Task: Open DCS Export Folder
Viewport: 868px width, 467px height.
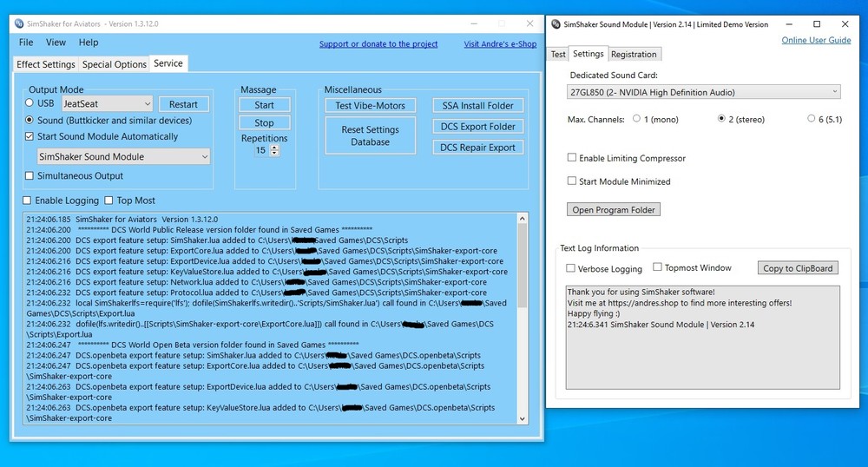Action: click(477, 126)
